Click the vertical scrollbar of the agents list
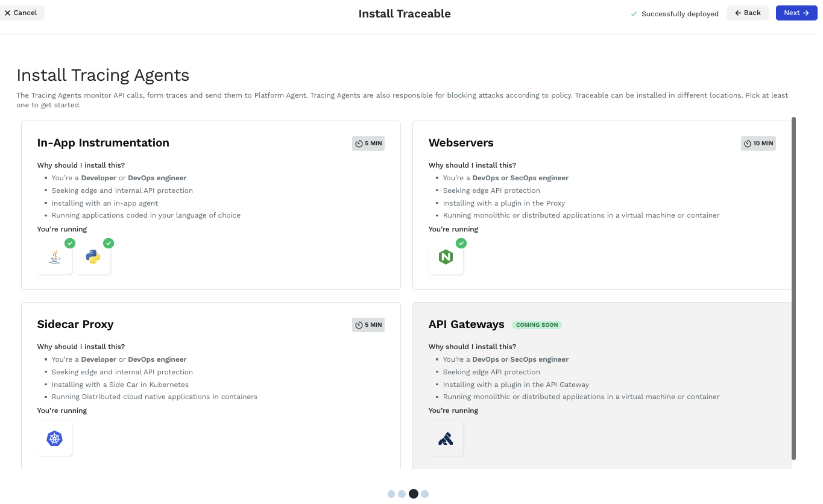The width and height of the screenshot is (823, 504). coord(793,288)
